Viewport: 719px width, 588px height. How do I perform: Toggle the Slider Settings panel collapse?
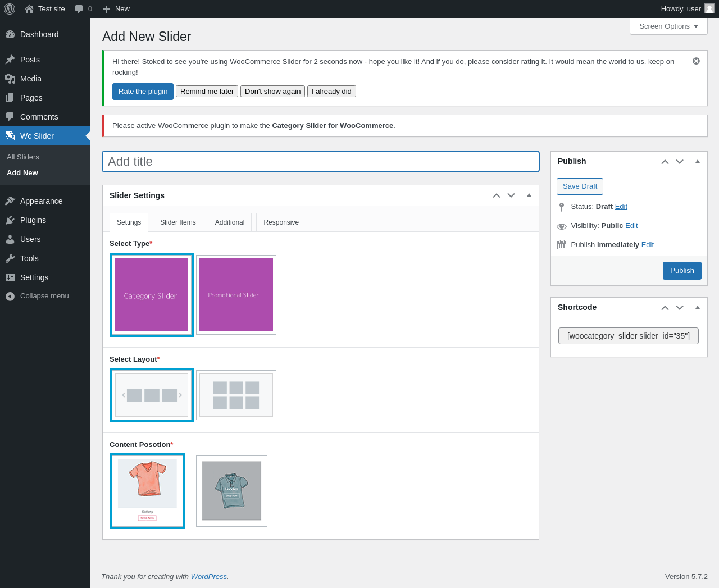coord(529,195)
